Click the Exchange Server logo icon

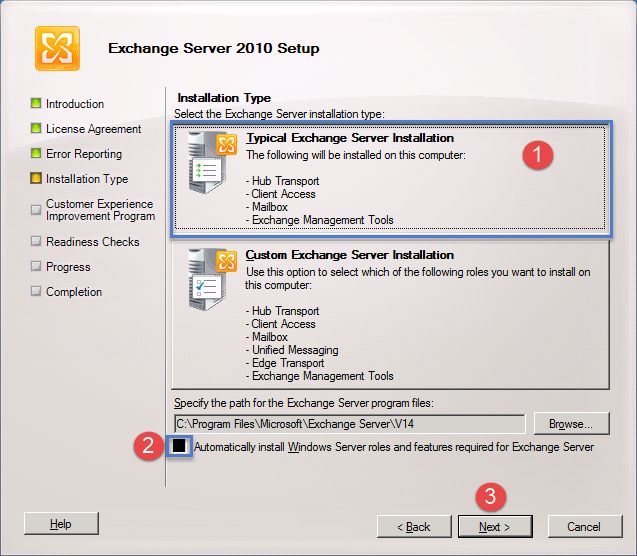57,49
